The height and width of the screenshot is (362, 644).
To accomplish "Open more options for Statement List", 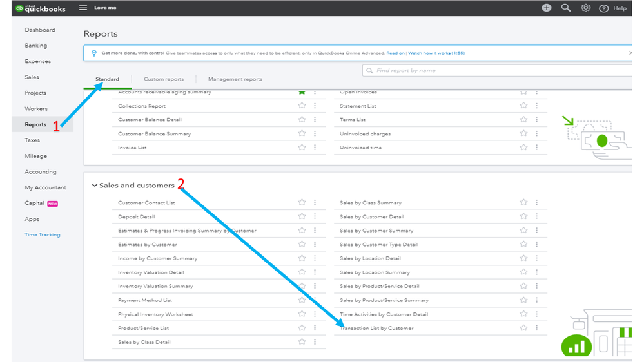I will [x=536, y=106].
